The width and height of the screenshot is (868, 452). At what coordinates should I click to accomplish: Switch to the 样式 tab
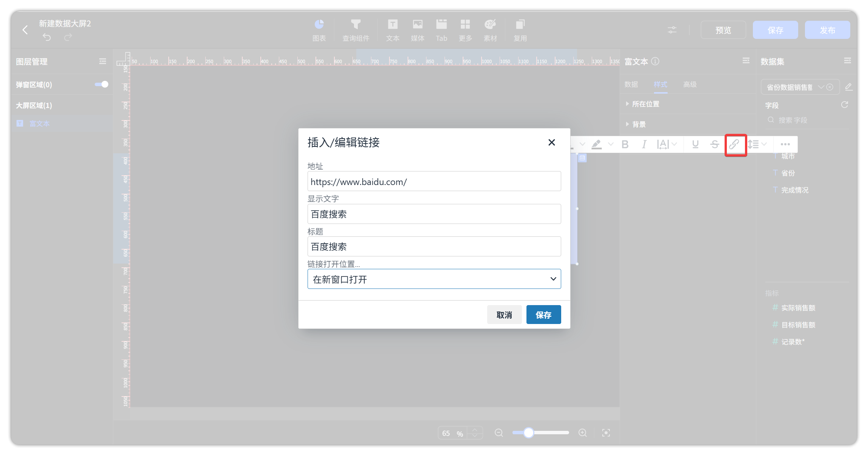pyautogui.click(x=660, y=84)
